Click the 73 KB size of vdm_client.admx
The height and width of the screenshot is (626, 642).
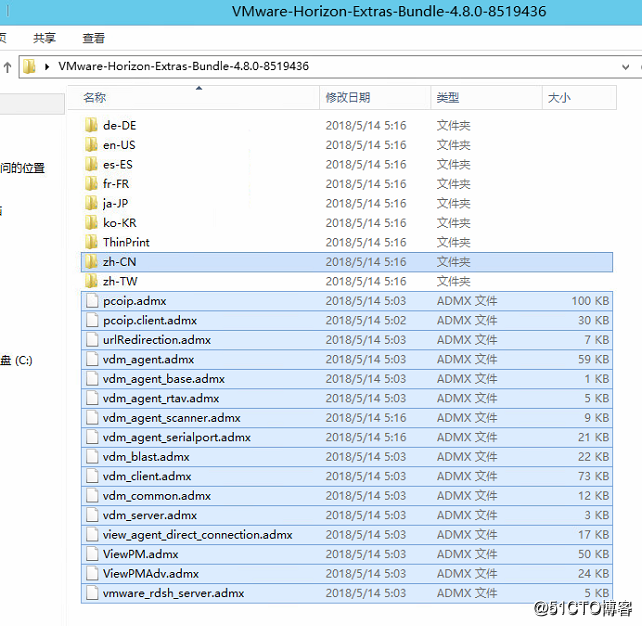pos(593,476)
